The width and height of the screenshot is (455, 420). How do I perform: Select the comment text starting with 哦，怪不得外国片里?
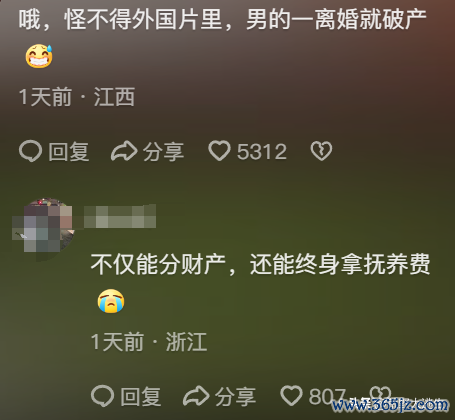222,19
